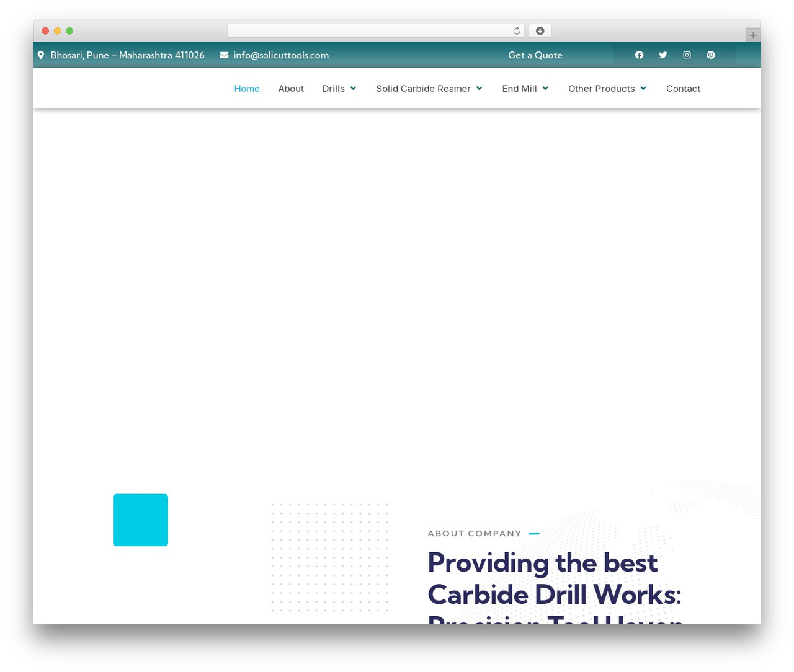Expand the Solid Carbide Reamer chevron
The width and height of the screenshot is (794, 672).
coord(479,89)
